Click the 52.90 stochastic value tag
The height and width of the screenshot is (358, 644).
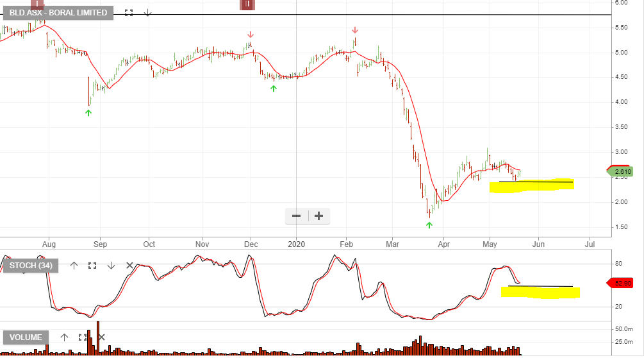tap(620, 283)
